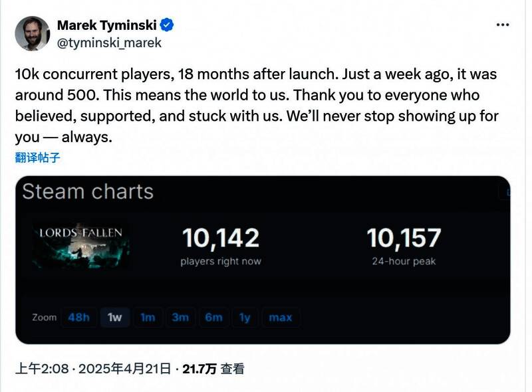The width and height of the screenshot is (532, 392).
Task: Click the 翻译帖子 translate post link
Action: 37,157
